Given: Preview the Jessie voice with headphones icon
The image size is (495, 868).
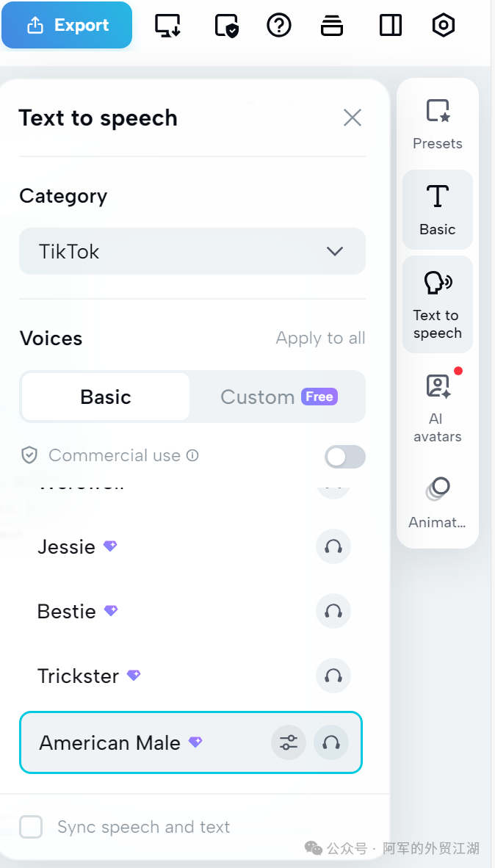Looking at the screenshot, I should click(x=333, y=546).
